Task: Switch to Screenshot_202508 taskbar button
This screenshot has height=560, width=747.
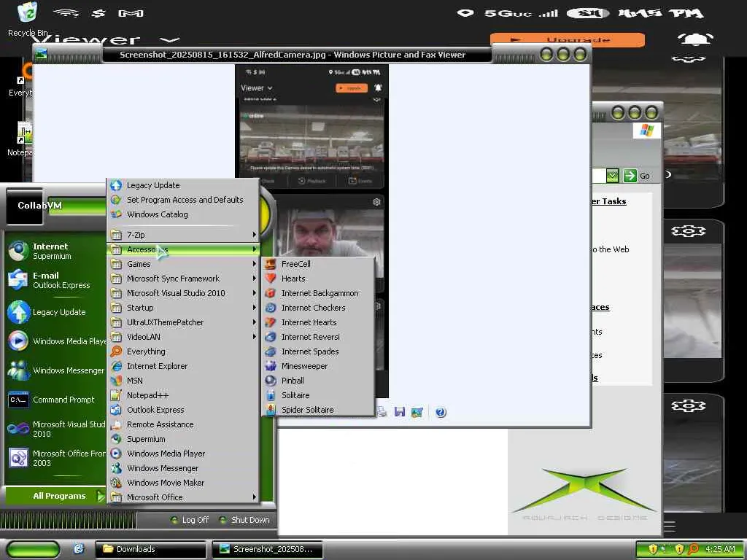Action: coord(267,549)
